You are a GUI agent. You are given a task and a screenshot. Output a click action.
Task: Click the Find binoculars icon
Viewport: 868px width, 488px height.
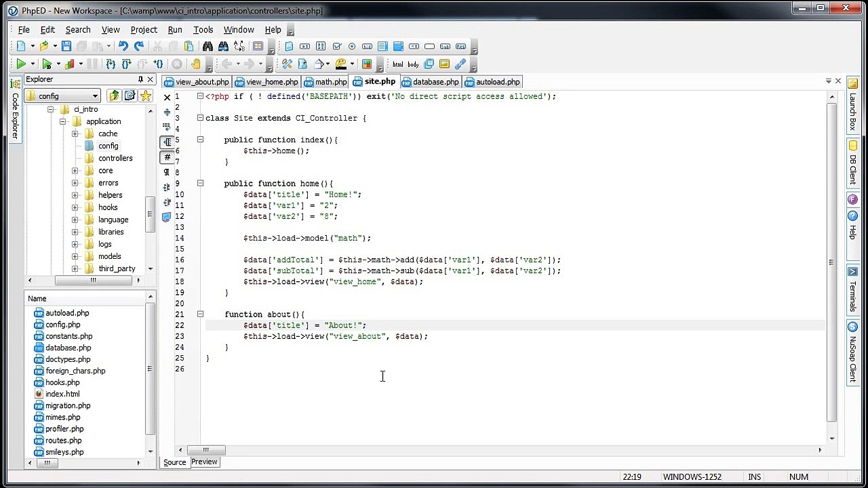(x=208, y=46)
